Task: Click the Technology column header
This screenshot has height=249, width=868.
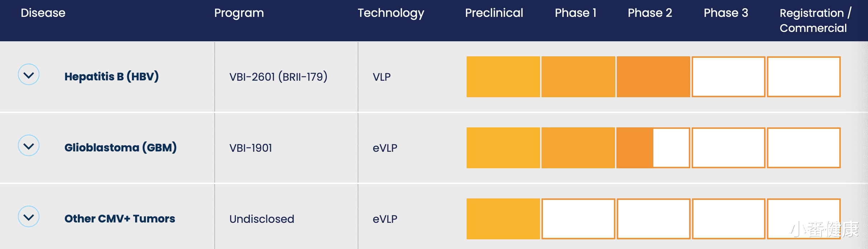Action: coord(391,13)
